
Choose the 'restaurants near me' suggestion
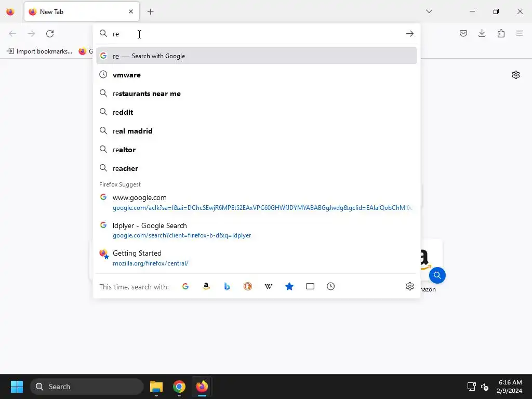point(257,94)
